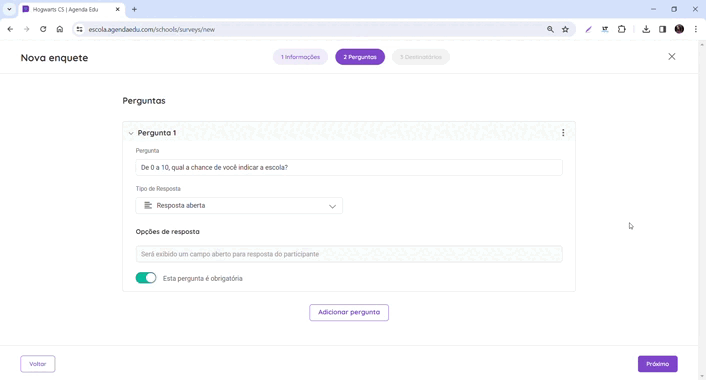
Task: Click the page vertical scrollbar
Action: pyautogui.click(x=702, y=210)
